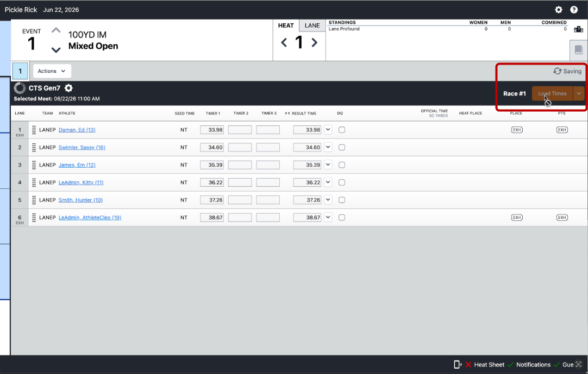Click EXH place badge for lane 6

[x=517, y=217]
